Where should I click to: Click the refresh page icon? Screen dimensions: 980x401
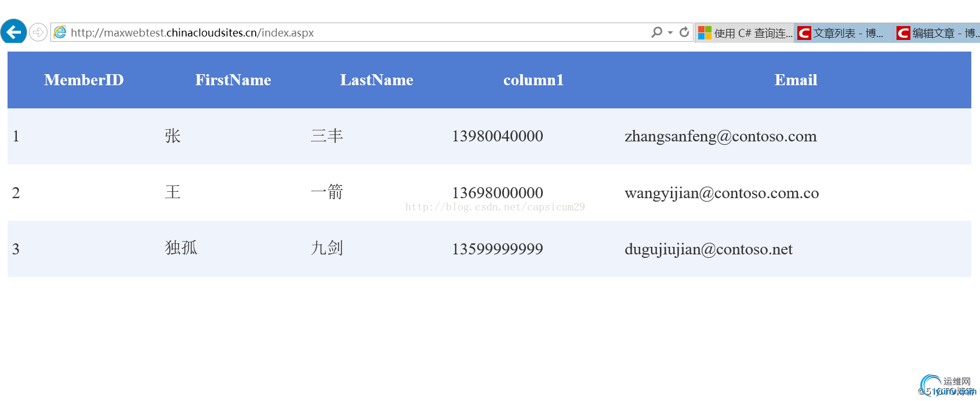pyautogui.click(x=684, y=32)
